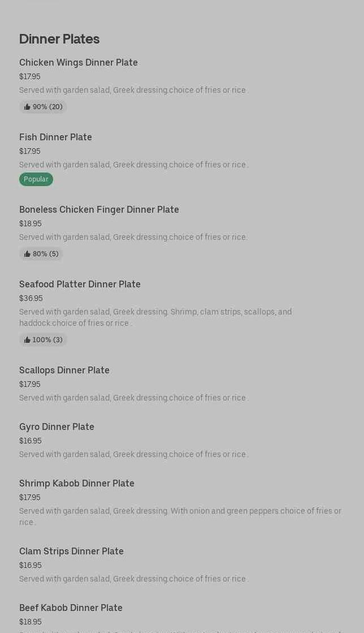Click the Gyro Dinner Plate $16.95 price
This screenshot has height=633, width=364.
31,441
